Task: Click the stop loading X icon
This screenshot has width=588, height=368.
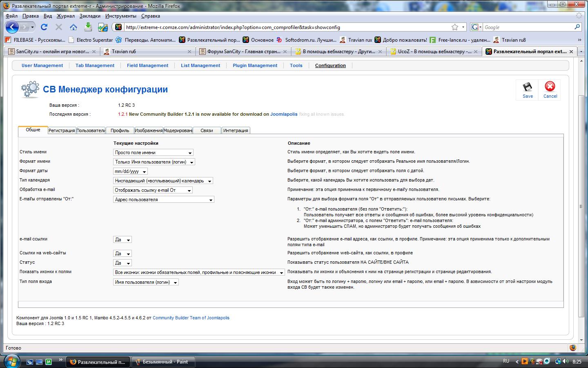Action: click(59, 27)
